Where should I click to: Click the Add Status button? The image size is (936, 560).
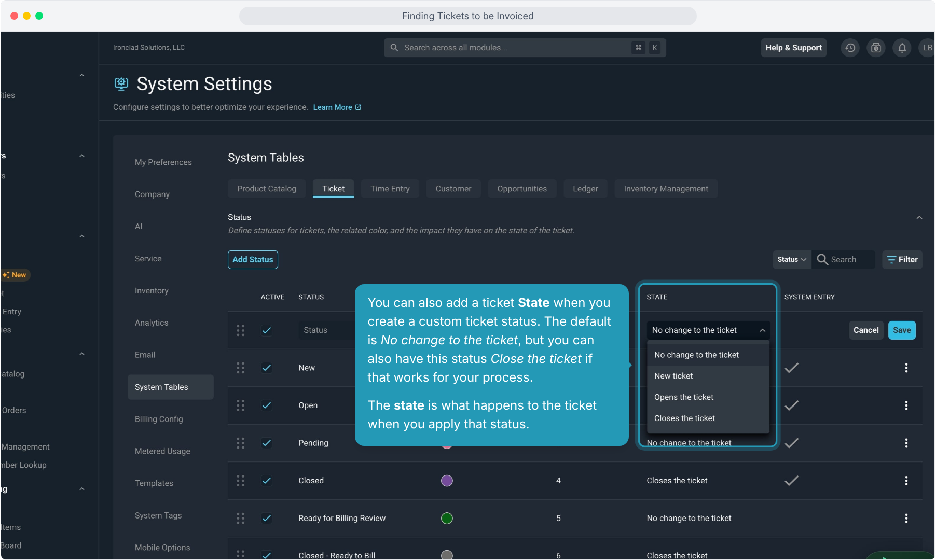pyautogui.click(x=253, y=260)
